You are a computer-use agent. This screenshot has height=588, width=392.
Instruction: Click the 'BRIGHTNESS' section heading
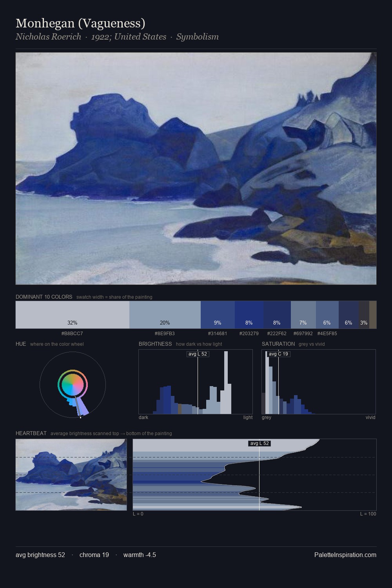tap(155, 344)
